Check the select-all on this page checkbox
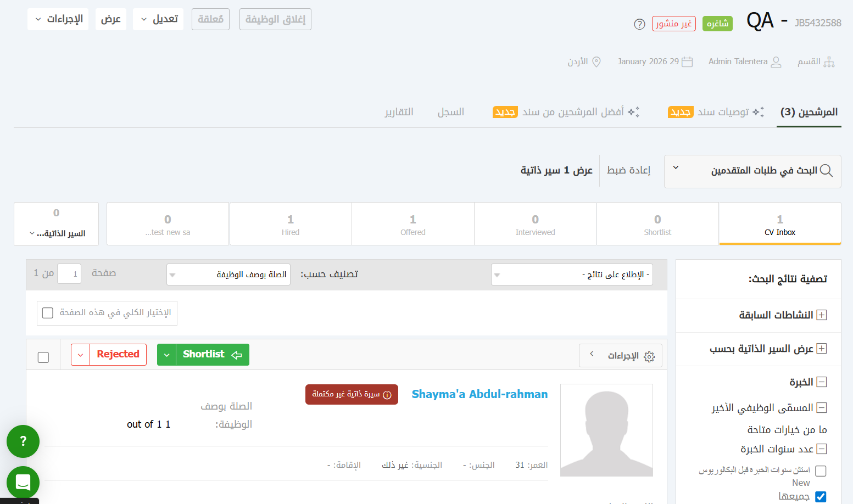Image resolution: width=853 pixels, height=504 pixels. 48,313
